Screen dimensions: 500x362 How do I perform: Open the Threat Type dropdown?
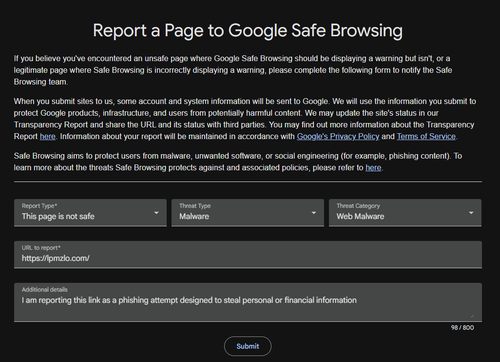(x=247, y=213)
